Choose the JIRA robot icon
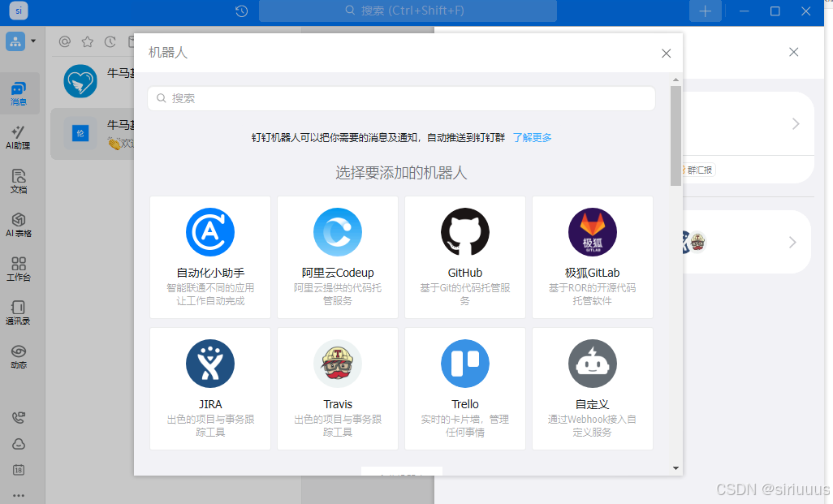 point(210,364)
